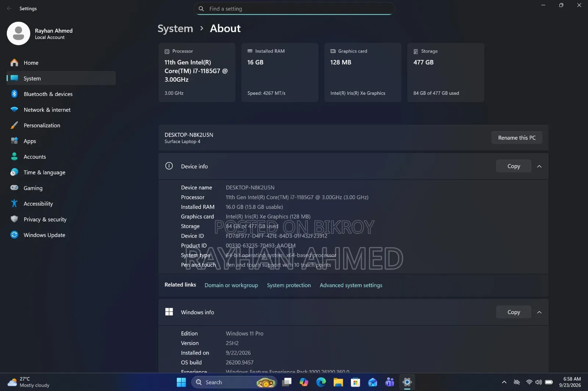588x391 pixels.
Task: Open Task View from taskbar
Action: (287, 382)
